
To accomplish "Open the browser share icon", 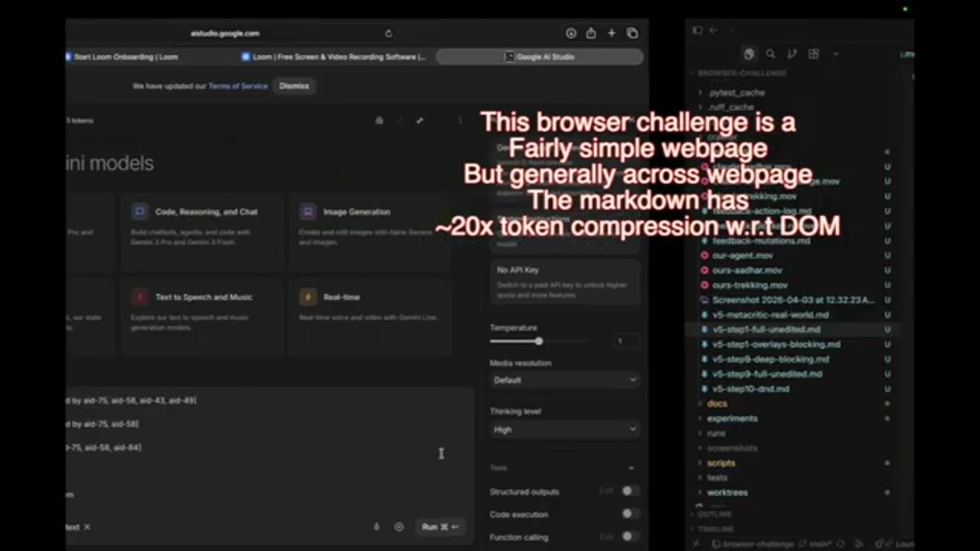I will pos(591,33).
